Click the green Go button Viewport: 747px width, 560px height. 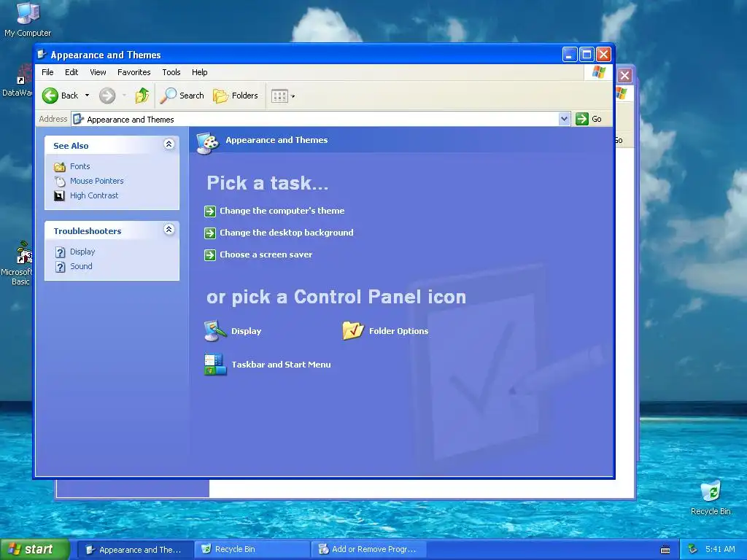coord(589,119)
